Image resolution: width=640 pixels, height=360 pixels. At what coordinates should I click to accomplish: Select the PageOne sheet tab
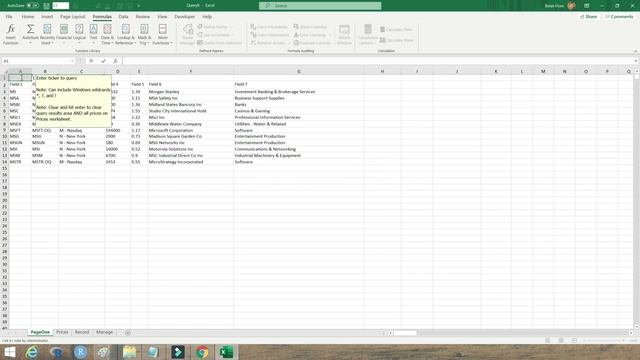coord(40,332)
